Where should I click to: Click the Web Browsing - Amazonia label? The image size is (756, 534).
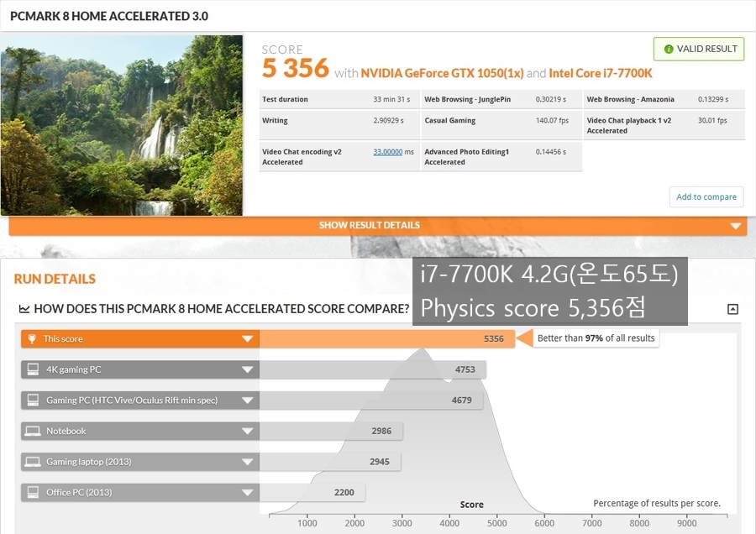pyautogui.click(x=630, y=99)
